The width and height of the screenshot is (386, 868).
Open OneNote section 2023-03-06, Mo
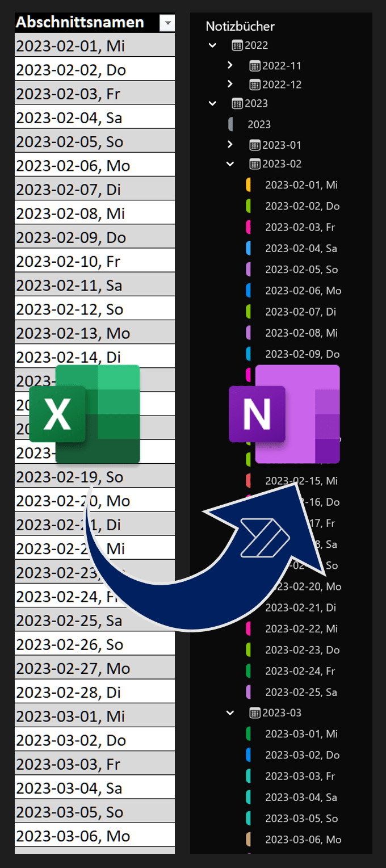tap(303, 840)
